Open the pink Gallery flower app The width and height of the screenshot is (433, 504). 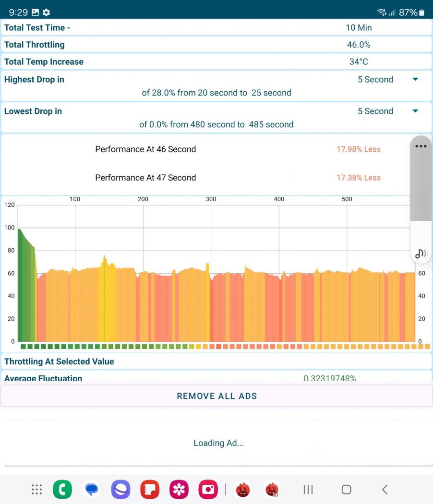tap(179, 490)
